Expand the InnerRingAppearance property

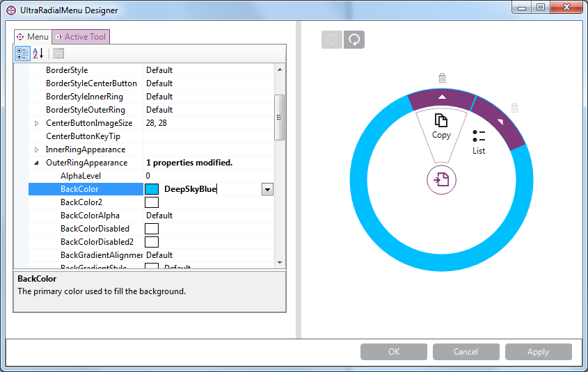point(36,149)
